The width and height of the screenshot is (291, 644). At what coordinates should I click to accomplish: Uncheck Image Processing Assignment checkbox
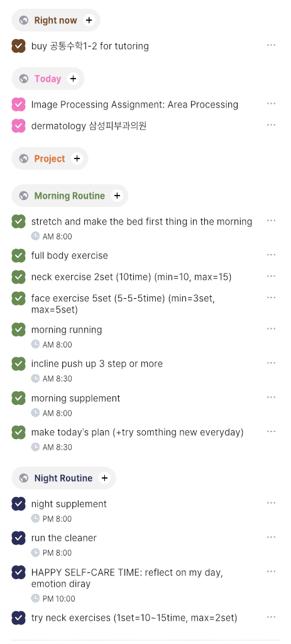point(18,104)
